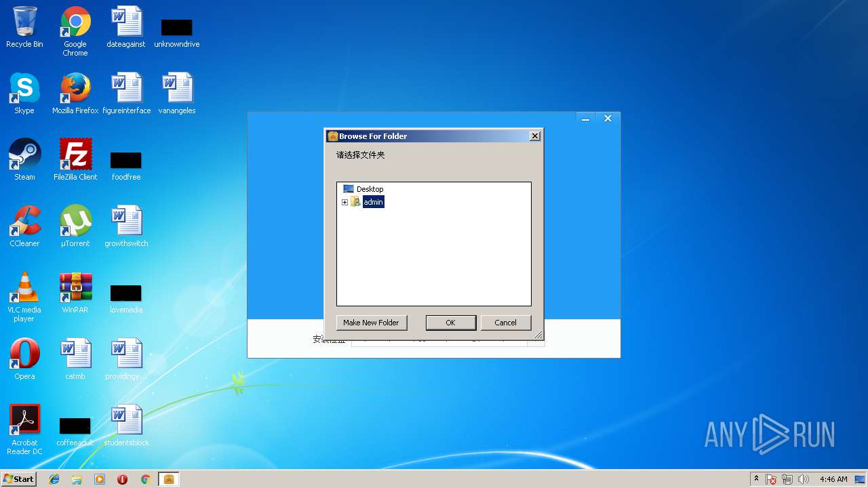
Task: Select the vanangeles Word document
Action: tap(177, 94)
